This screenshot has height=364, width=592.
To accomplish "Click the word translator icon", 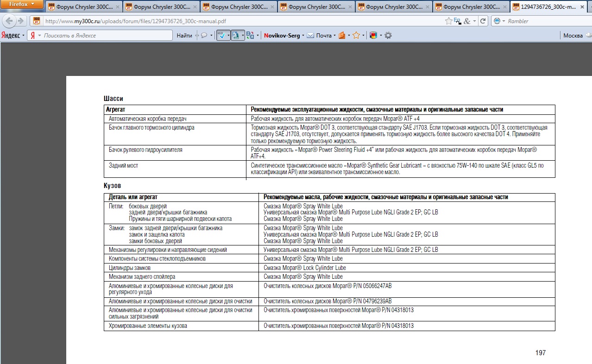I will tap(251, 35).
